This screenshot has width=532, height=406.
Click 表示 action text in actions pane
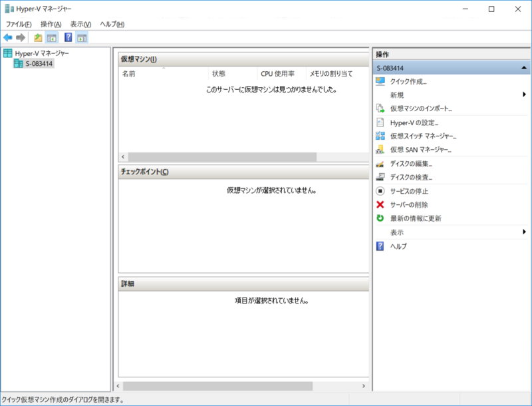click(x=396, y=232)
